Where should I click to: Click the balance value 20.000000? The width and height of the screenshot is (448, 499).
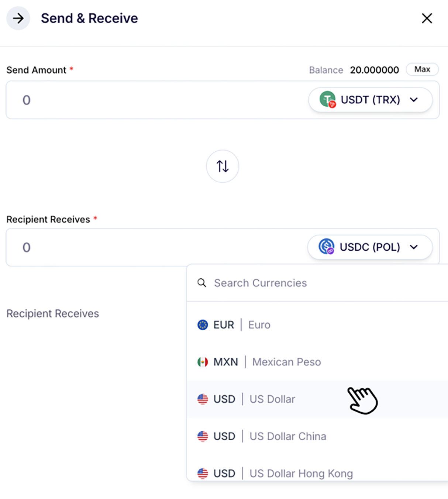(x=374, y=70)
